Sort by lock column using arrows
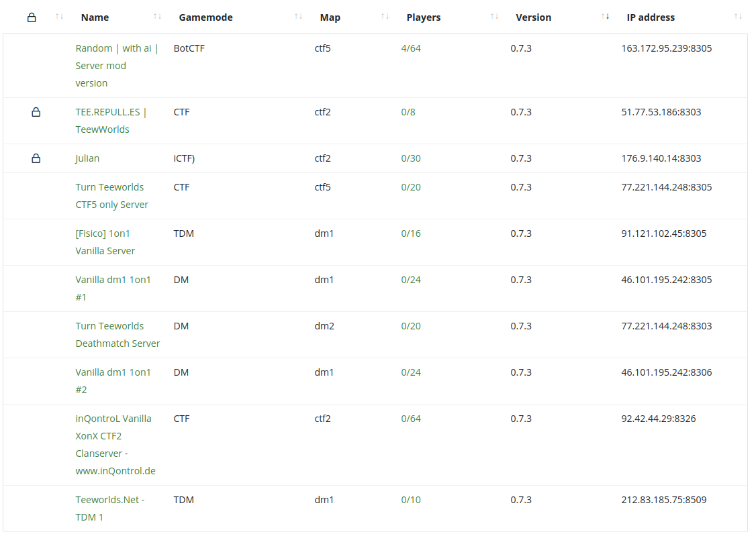756x534 pixels. point(59,17)
